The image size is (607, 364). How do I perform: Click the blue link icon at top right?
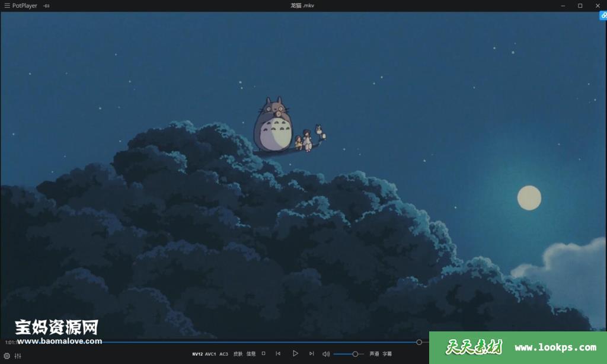tap(603, 16)
